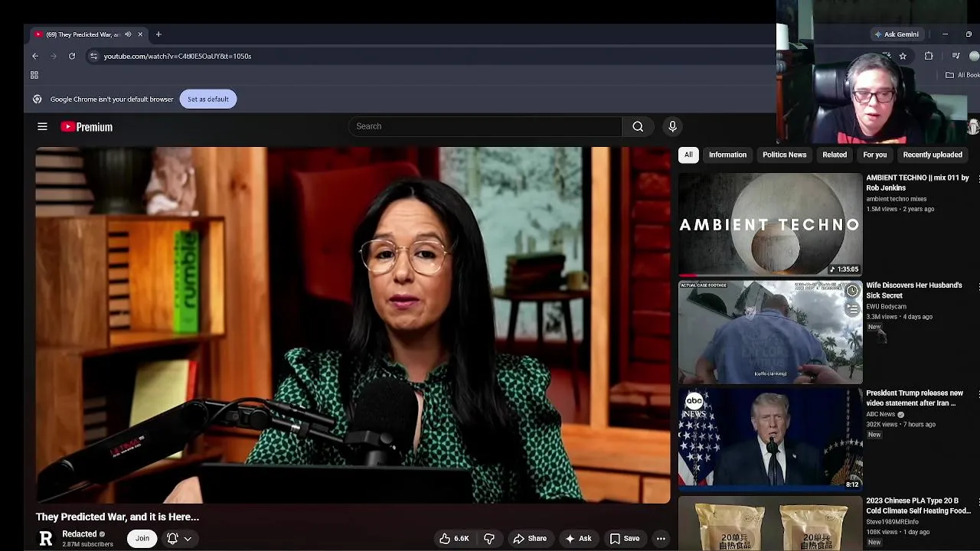Set Chrome as default browser
The width and height of the screenshot is (980, 551).
click(x=208, y=99)
